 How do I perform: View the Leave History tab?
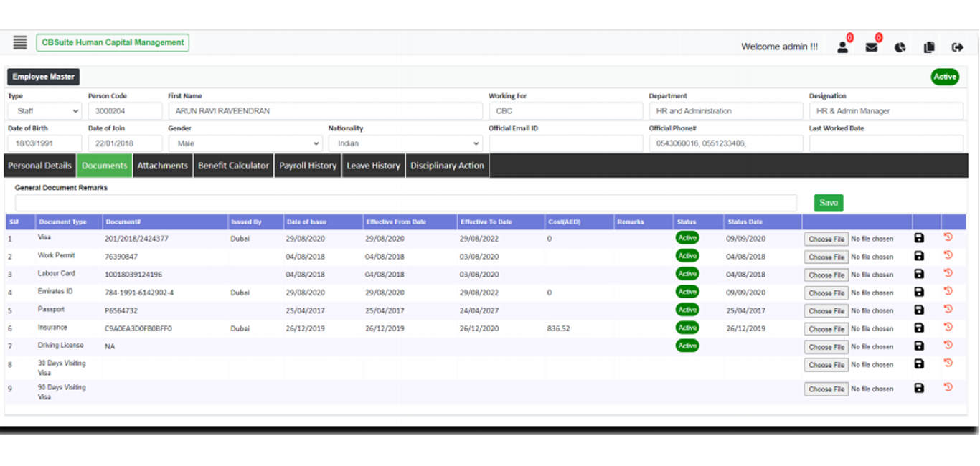pyautogui.click(x=373, y=166)
